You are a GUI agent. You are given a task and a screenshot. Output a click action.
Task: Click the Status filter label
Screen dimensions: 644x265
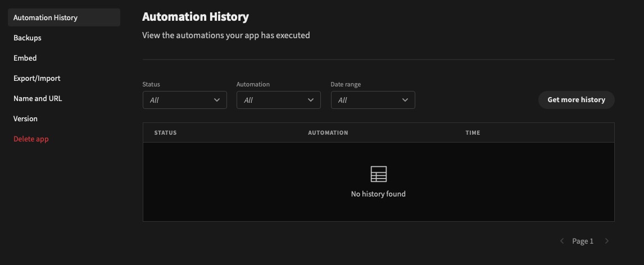pyautogui.click(x=151, y=84)
